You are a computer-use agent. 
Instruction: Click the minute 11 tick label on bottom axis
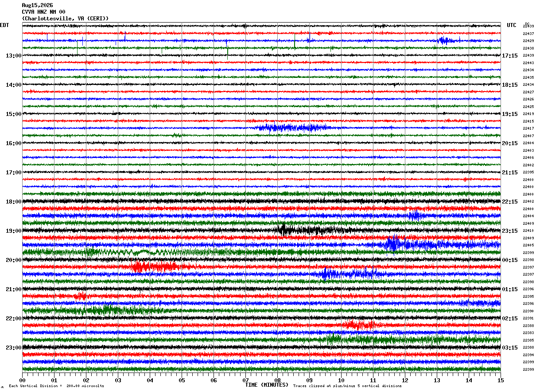click(373, 380)
